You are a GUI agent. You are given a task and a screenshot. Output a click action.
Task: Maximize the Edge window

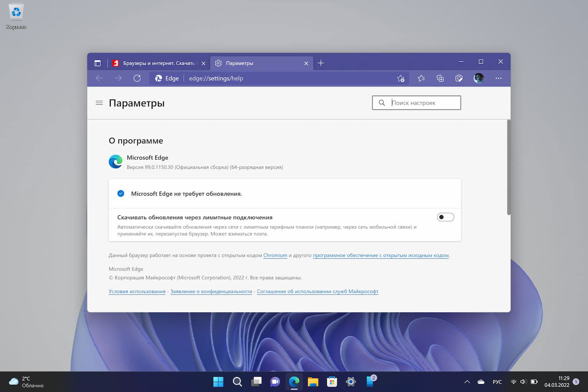(481, 62)
